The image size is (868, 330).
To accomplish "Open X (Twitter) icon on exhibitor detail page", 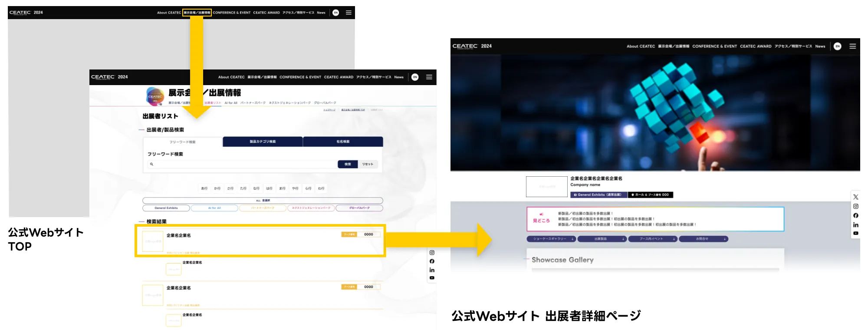I will tap(856, 197).
